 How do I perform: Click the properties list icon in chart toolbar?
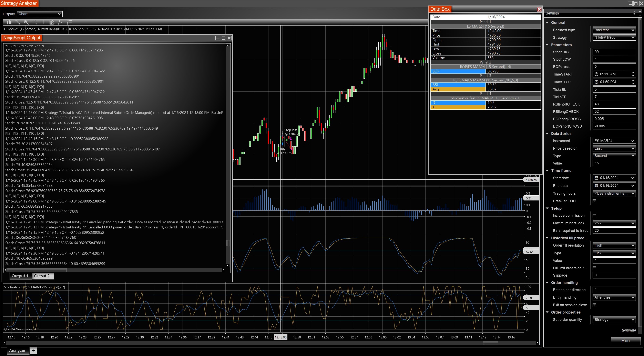click(69, 22)
